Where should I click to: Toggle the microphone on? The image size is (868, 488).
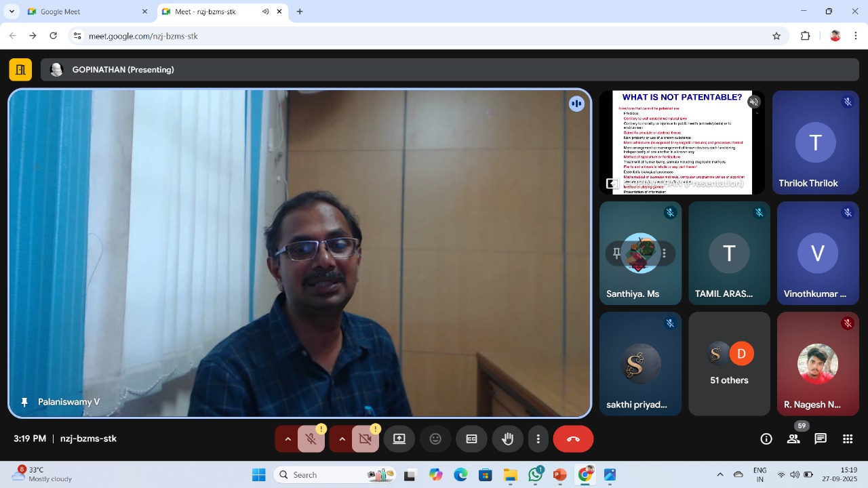tap(311, 439)
